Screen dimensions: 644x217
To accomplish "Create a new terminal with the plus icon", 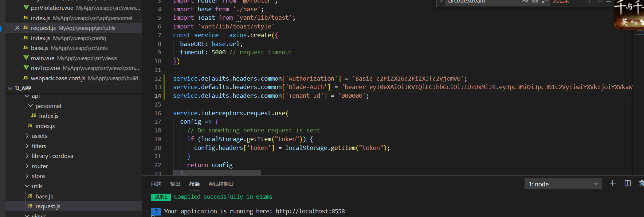I will pyautogui.click(x=613, y=183).
